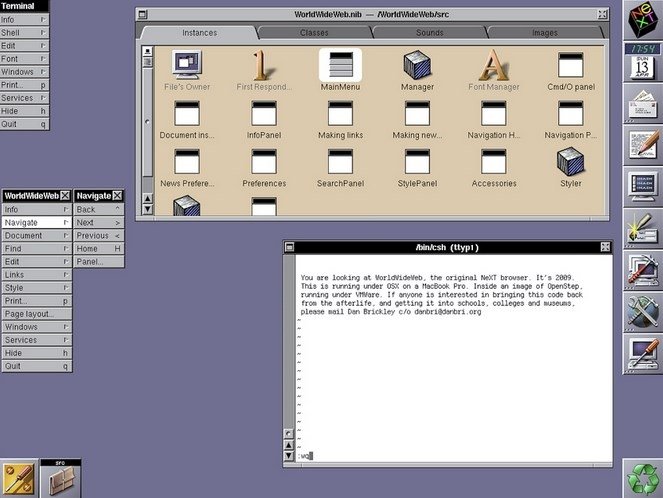
Task: Select the Making new... window icon
Action: (417, 113)
